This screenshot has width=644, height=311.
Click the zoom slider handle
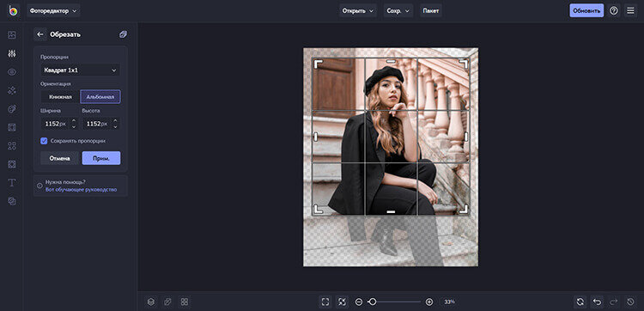tap(372, 302)
